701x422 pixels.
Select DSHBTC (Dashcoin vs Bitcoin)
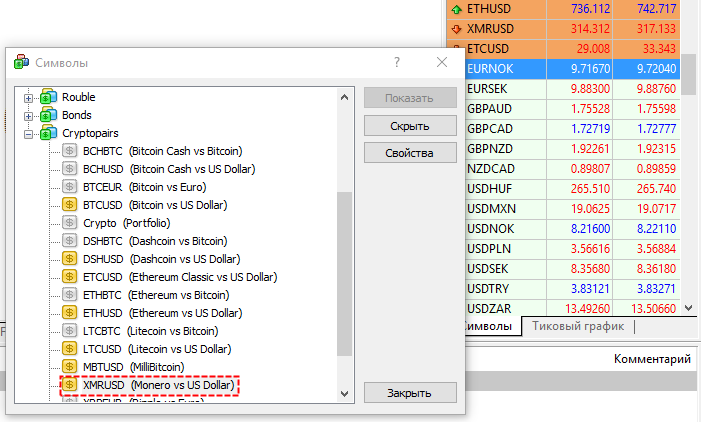[x=155, y=241]
